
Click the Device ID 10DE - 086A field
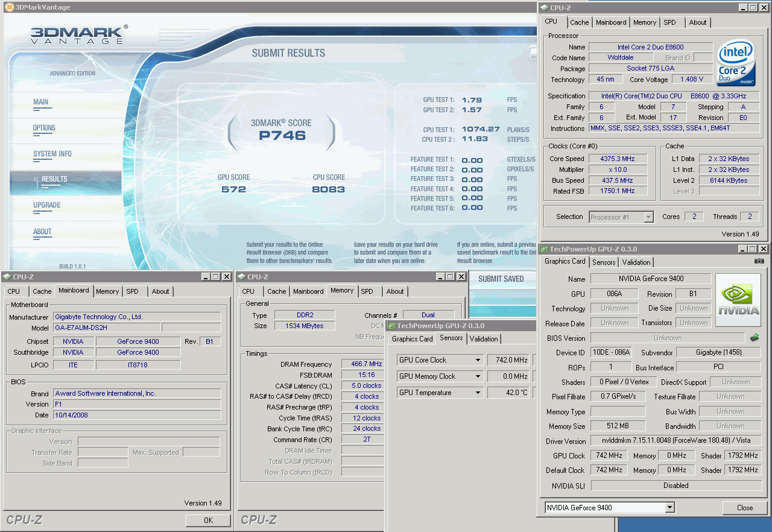[x=611, y=352]
